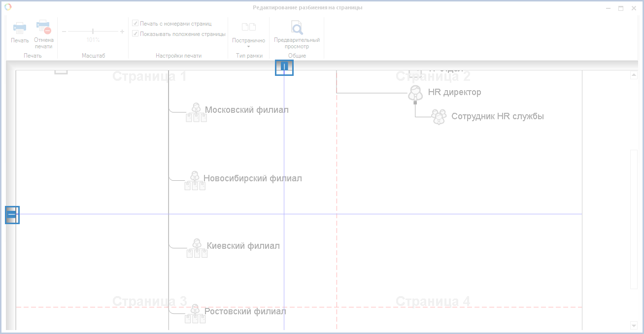Screen dimensions: 644x334
Task: Click the vertical scrollbar up arrow
Action: coord(634,75)
